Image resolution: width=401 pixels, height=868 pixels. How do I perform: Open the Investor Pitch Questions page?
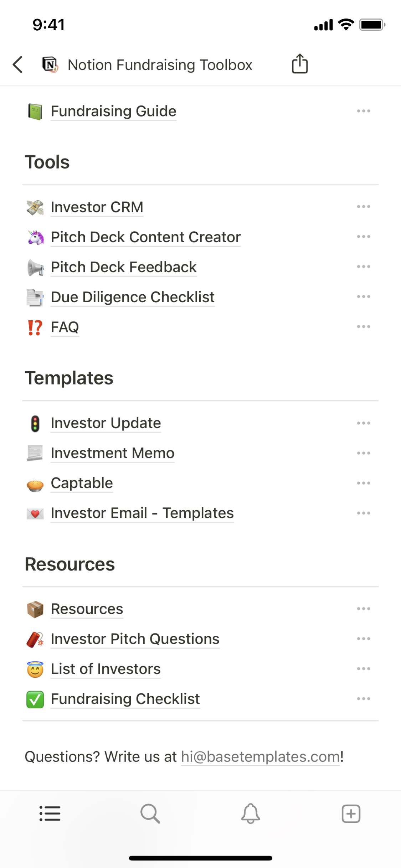[x=135, y=639]
